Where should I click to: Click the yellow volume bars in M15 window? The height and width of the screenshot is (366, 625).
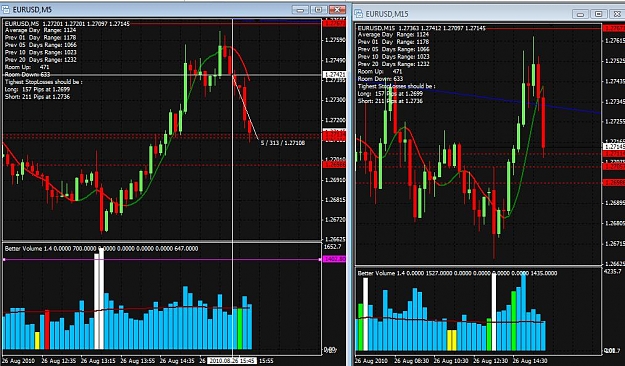pos(452,340)
